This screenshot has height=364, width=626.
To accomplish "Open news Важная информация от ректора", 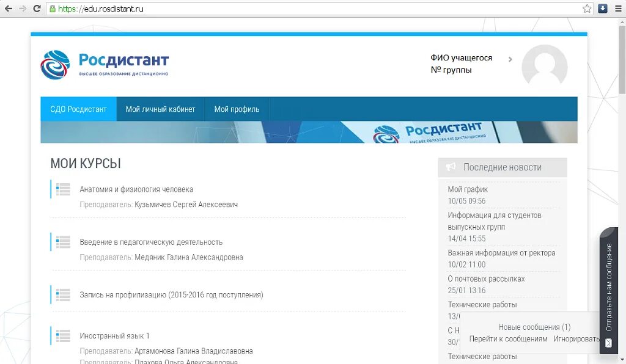I will tap(501, 253).
